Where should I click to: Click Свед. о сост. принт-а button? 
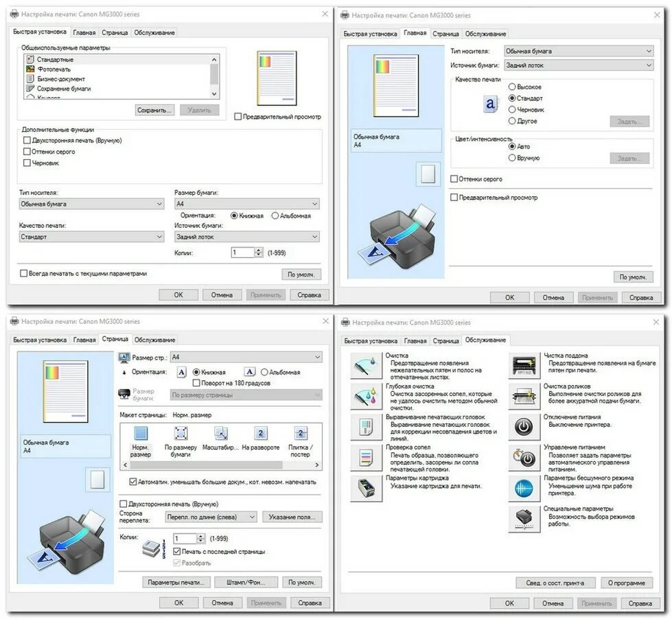555,583
